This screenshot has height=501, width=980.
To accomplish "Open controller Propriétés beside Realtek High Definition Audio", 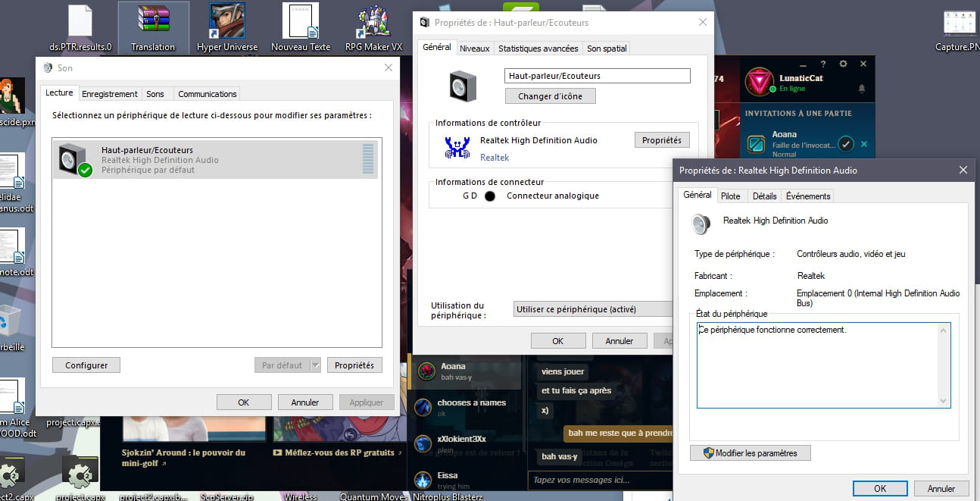I will click(x=662, y=140).
